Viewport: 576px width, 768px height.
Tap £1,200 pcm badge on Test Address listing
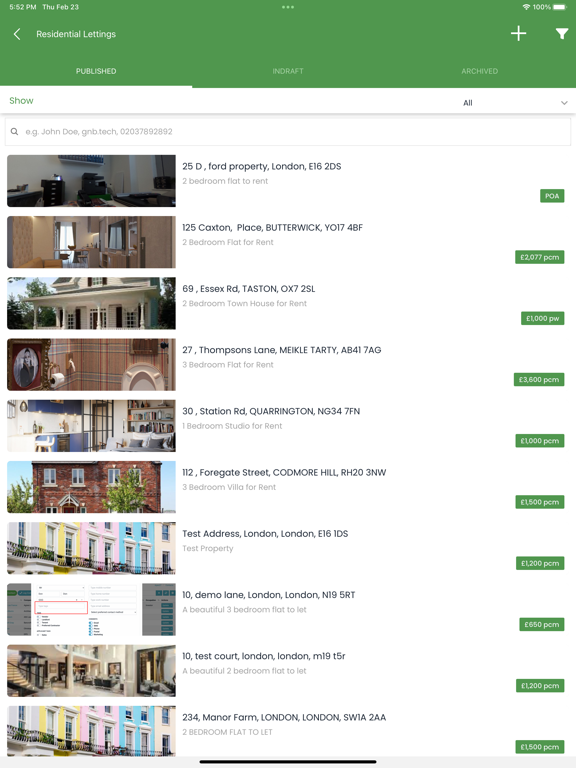[x=540, y=563]
